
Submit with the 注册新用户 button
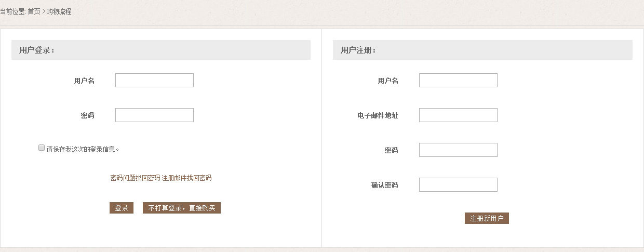pyautogui.click(x=487, y=218)
